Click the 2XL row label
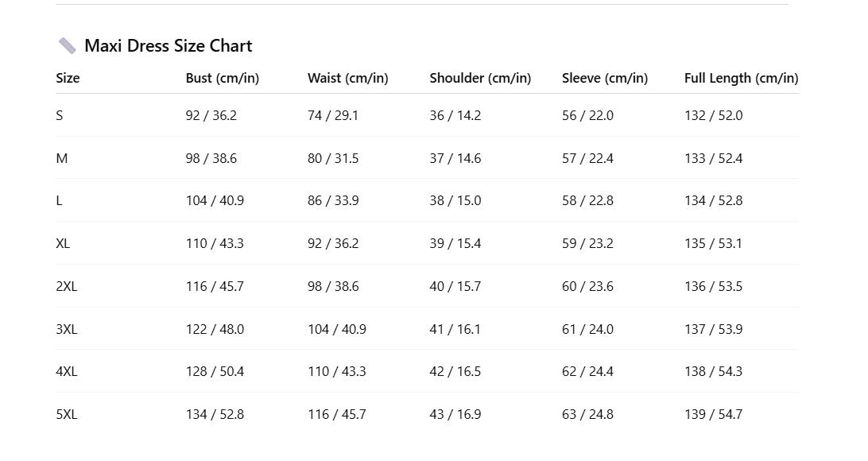Viewport: 868px width, 461px height. click(66, 286)
